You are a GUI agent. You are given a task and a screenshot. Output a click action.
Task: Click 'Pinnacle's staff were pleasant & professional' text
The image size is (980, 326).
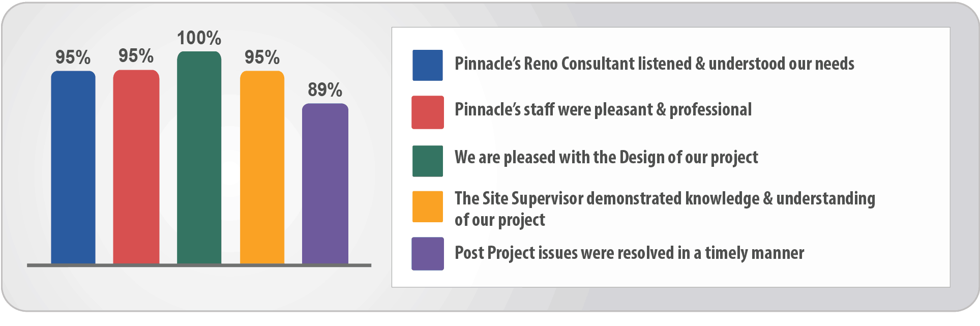click(x=603, y=110)
